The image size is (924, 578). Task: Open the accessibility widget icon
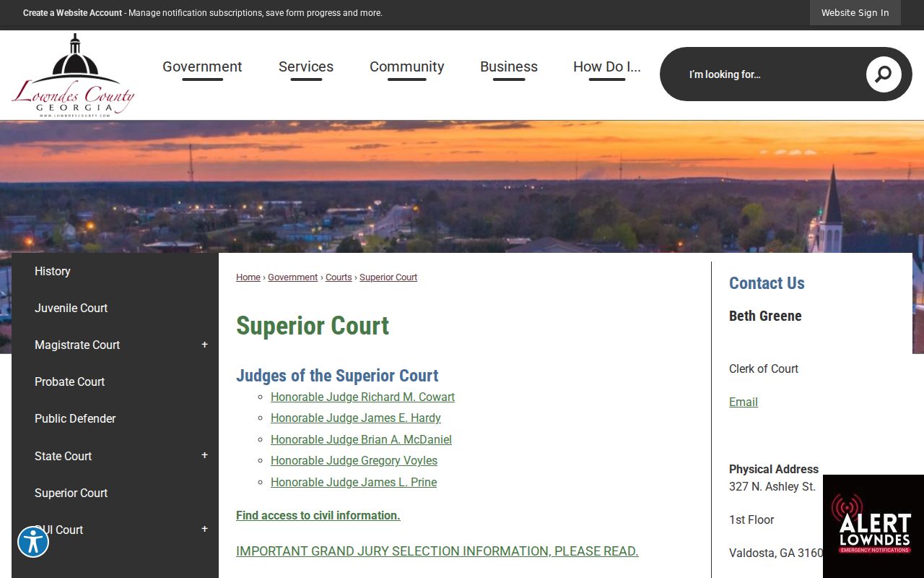tap(33, 542)
